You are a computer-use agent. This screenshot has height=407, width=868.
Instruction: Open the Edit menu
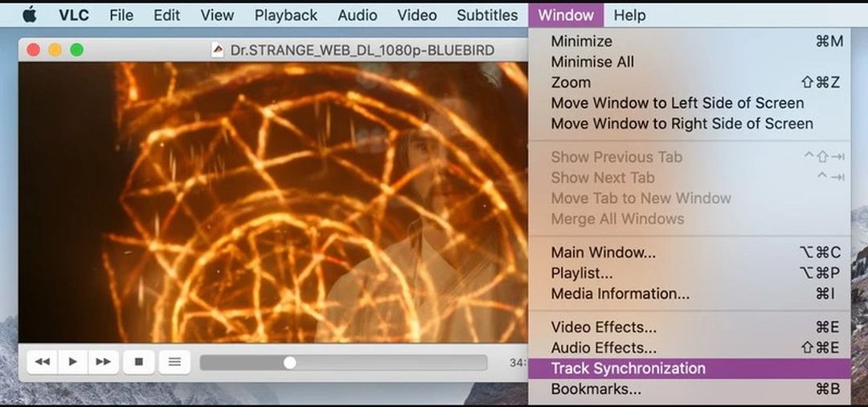click(166, 15)
